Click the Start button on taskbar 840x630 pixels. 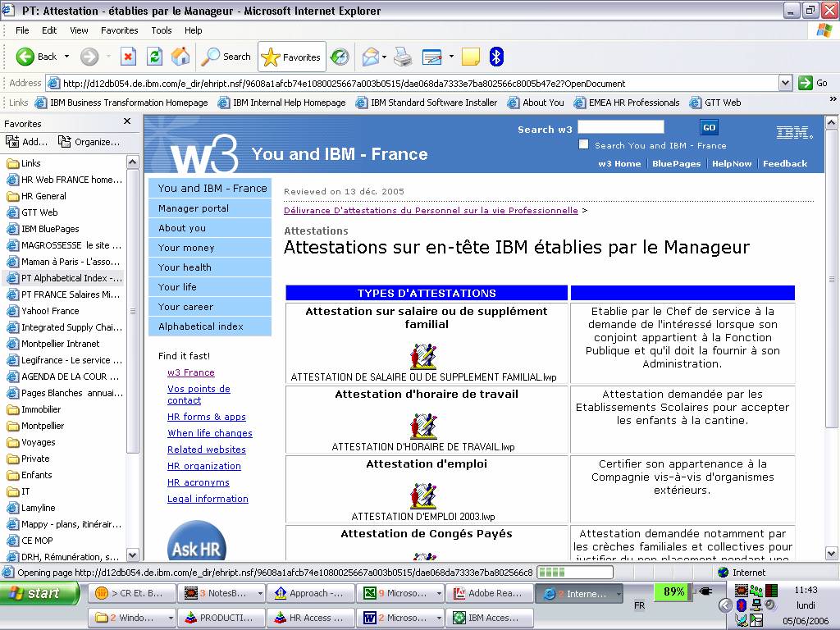pos(39,593)
